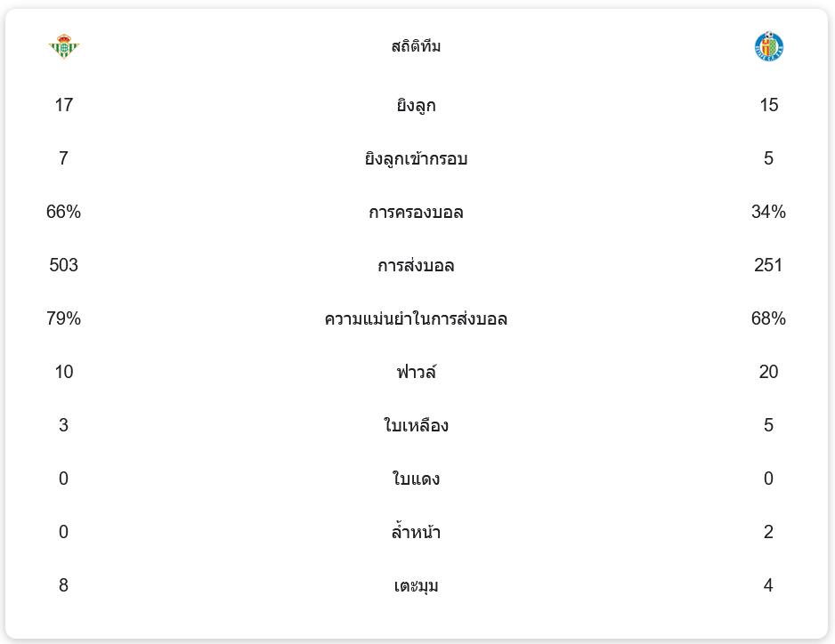Click the "ล้ำหน้า" offsides label
Image resolution: width=835 pixels, height=644 pixels.
click(416, 533)
